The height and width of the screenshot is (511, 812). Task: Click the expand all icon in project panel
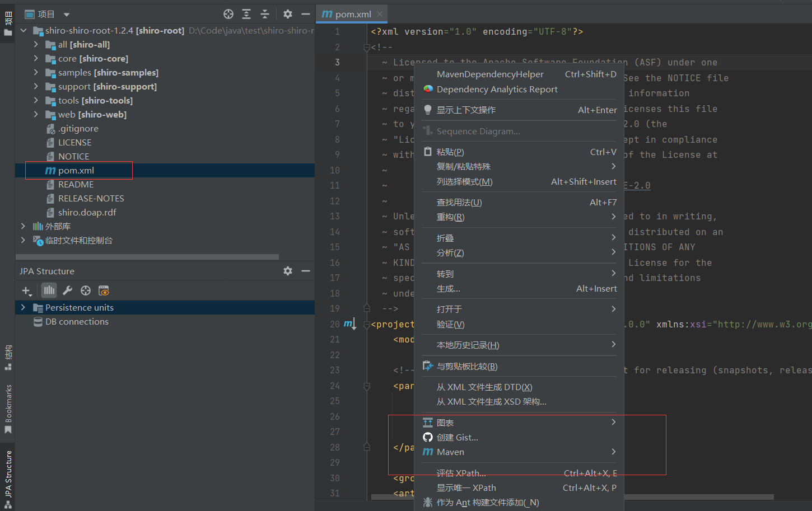[246, 14]
